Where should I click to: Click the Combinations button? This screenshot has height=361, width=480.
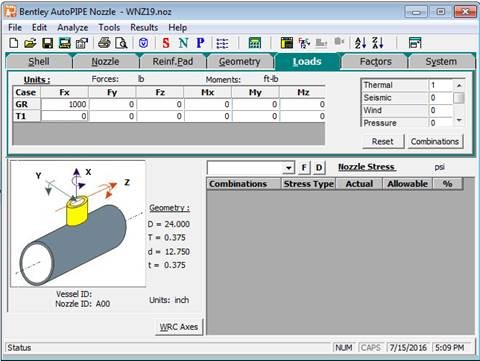(x=435, y=141)
